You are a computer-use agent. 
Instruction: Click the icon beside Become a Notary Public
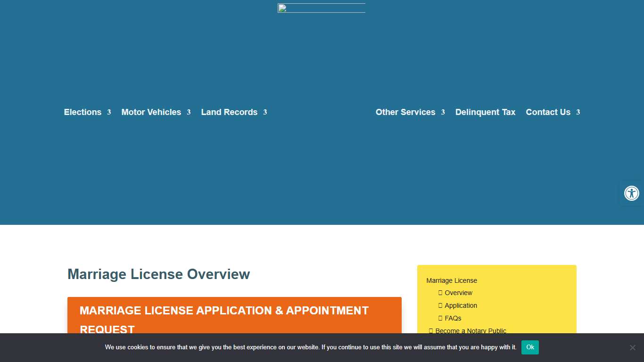click(x=431, y=331)
